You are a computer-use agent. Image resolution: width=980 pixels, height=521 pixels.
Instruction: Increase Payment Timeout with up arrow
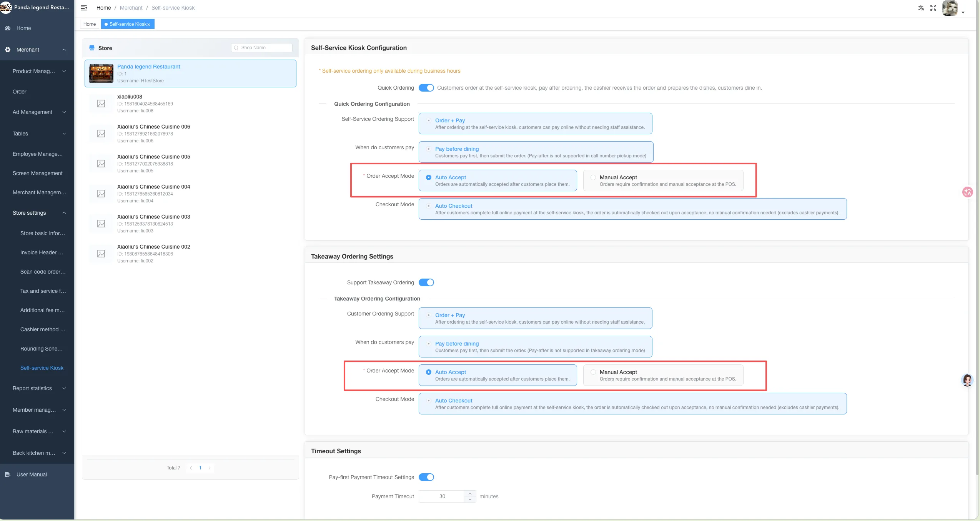point(470,494)
